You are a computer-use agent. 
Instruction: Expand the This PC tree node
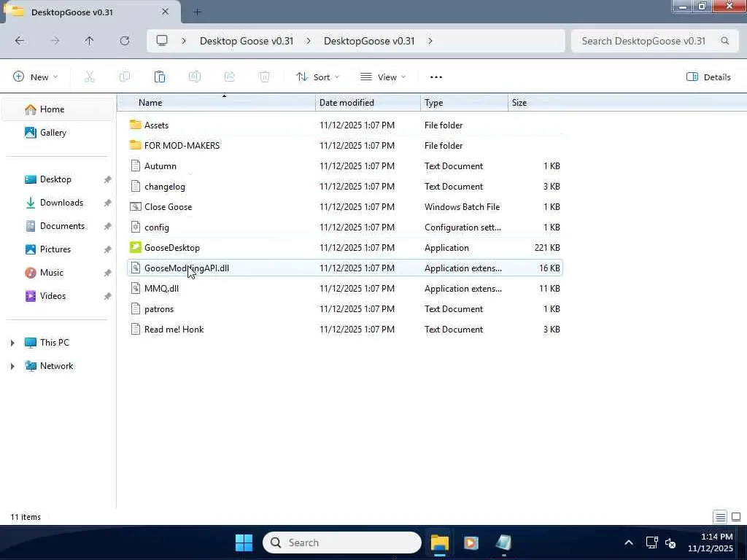12,343
